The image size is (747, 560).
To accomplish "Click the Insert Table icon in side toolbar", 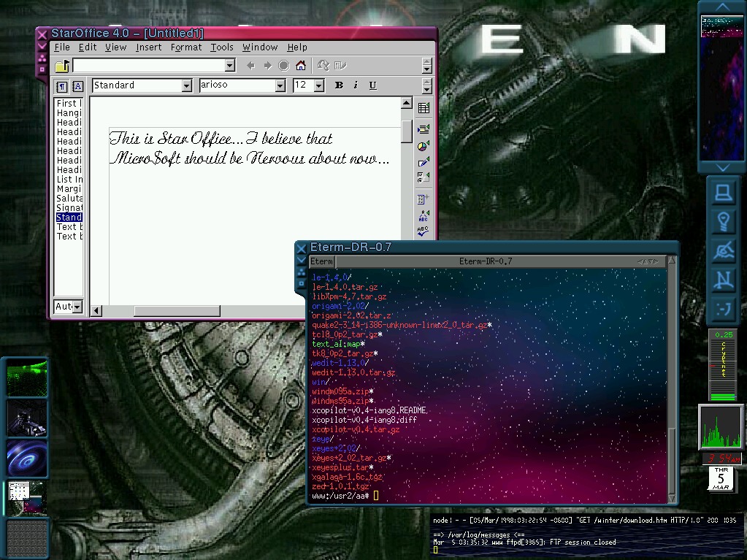I will click(424, 108).
